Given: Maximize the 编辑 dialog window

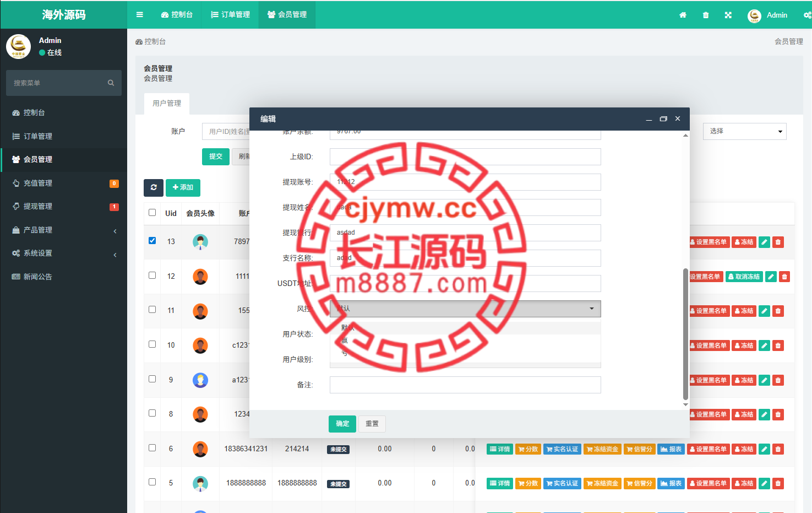Looking at the screenshot, I should click(663, 118).
